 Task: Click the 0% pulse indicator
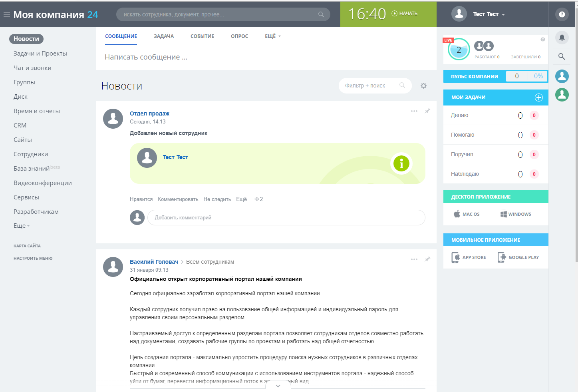(x=538, y=76)
